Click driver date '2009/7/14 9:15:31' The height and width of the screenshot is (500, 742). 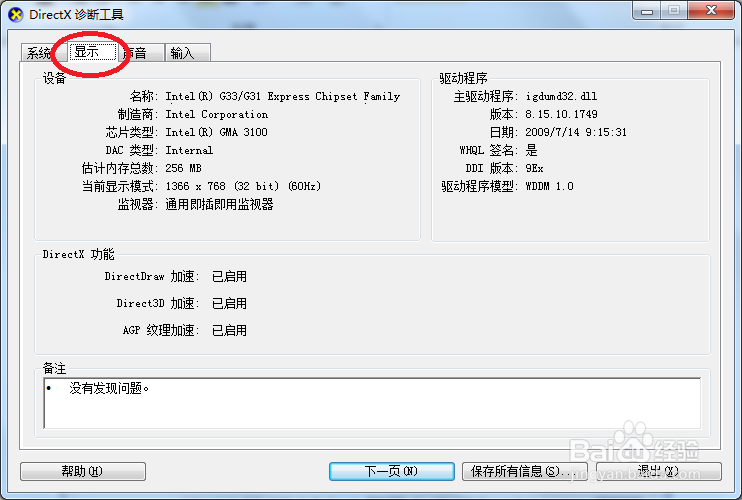click(x=576, y=132)
